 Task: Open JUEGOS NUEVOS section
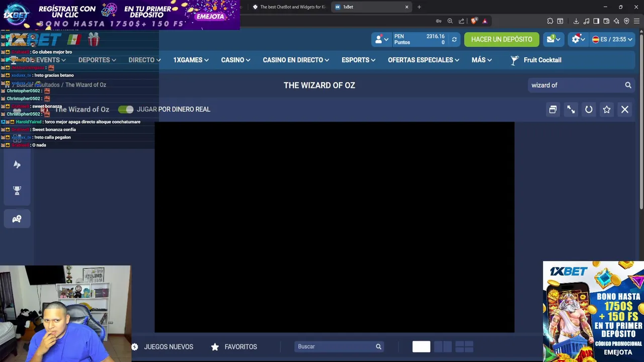point(162,346)
